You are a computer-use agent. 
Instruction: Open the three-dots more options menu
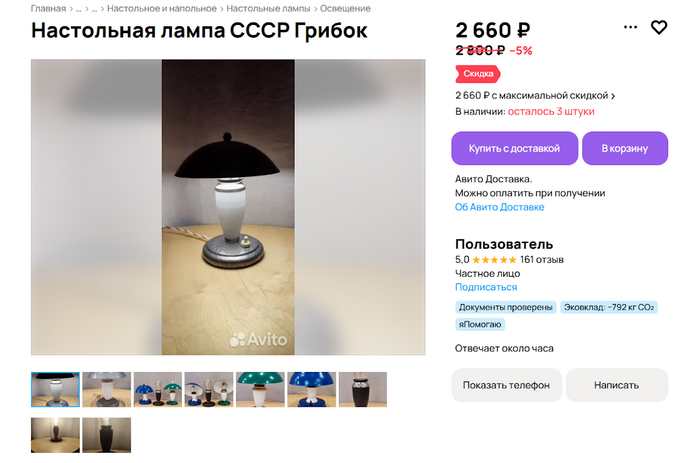coord(630,27)
